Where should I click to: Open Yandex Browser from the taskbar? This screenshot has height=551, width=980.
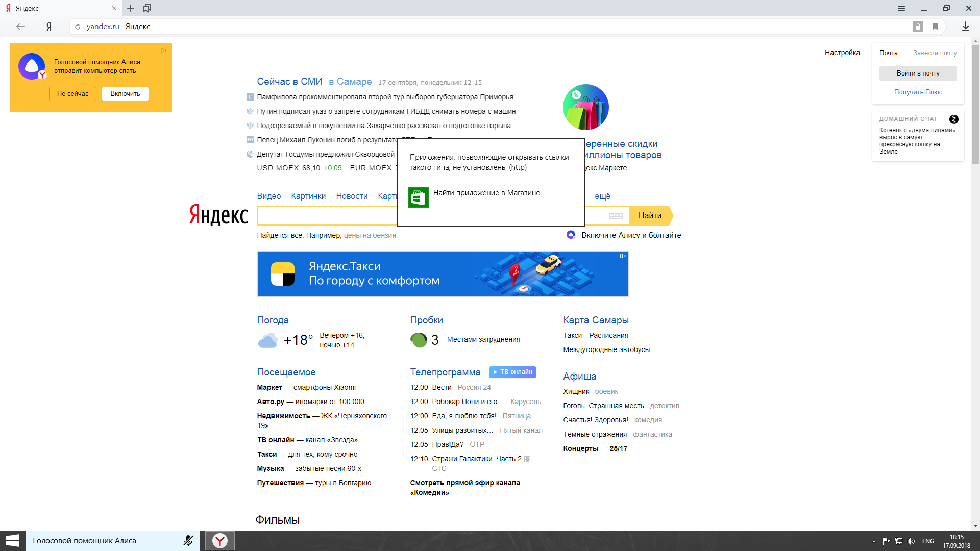pos(220,541)
